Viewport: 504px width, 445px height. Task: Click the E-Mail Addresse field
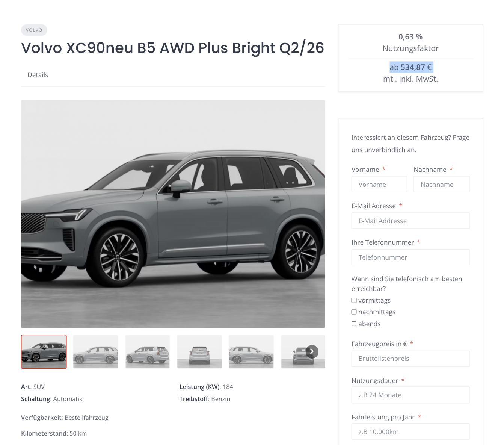tap(410, 221)
